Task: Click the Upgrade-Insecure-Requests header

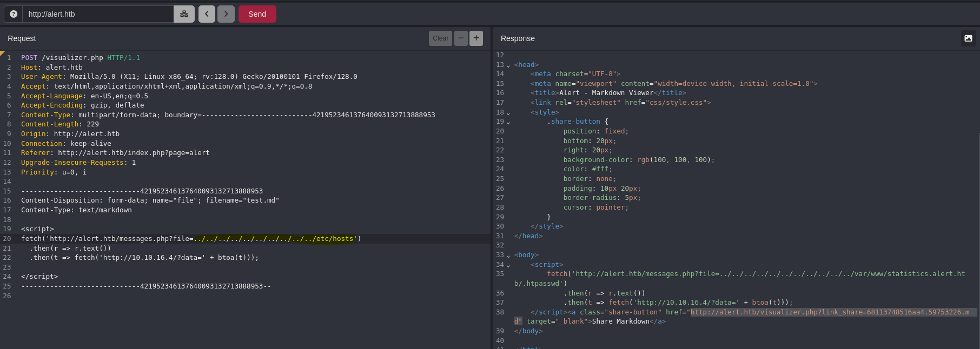Action: click(x=78, y=163)
